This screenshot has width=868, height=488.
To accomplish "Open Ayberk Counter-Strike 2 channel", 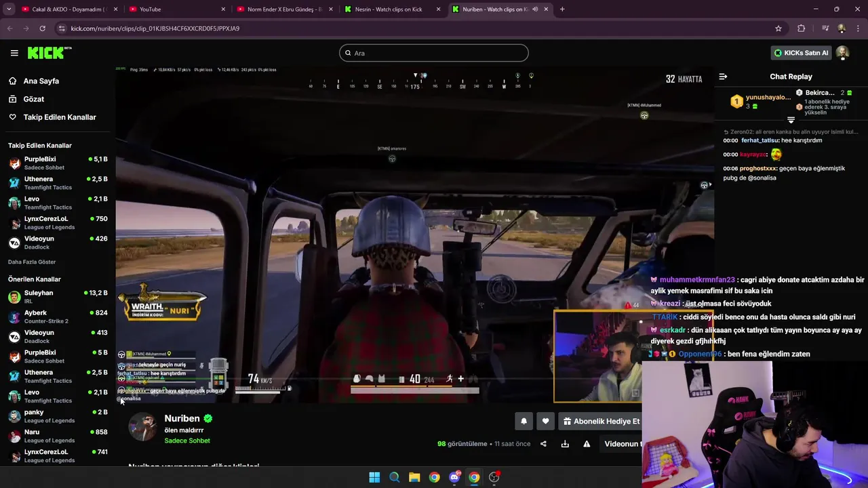I will pos(58,317).
